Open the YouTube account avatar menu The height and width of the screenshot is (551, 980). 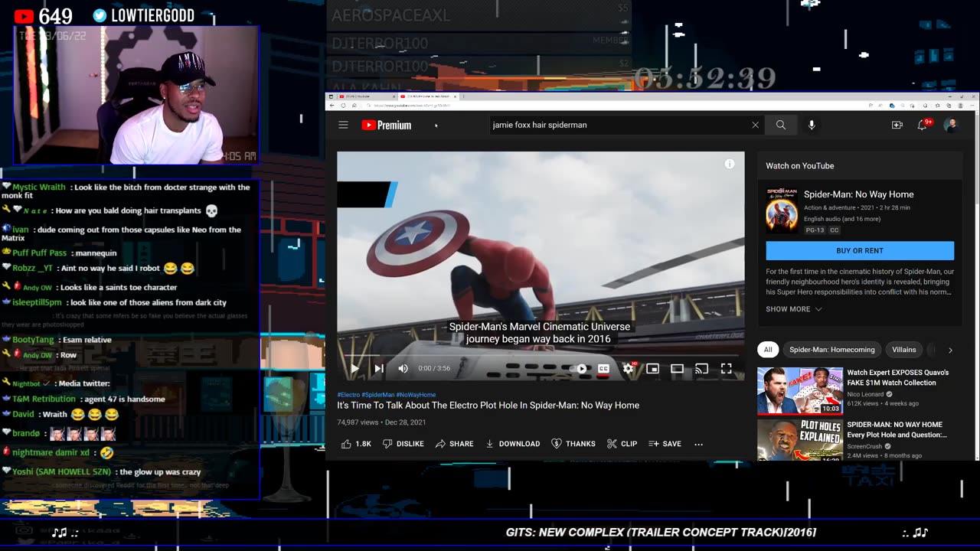(x=950, y=125)
